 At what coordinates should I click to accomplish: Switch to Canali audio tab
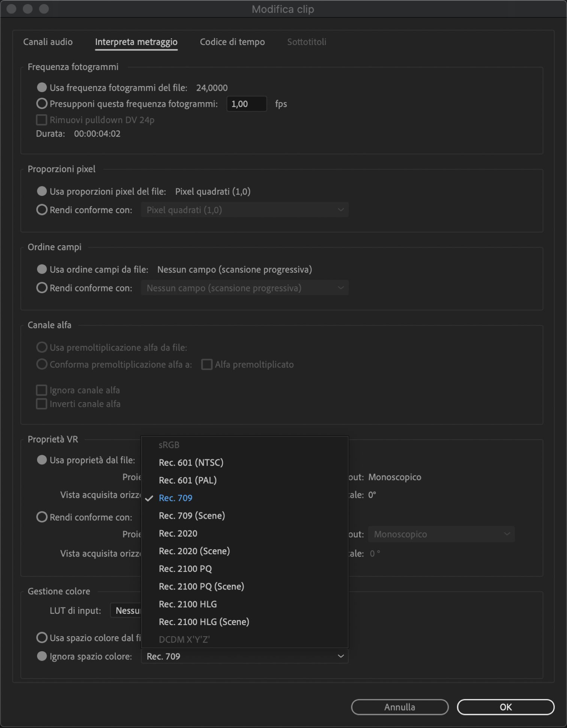pos(48,42)
